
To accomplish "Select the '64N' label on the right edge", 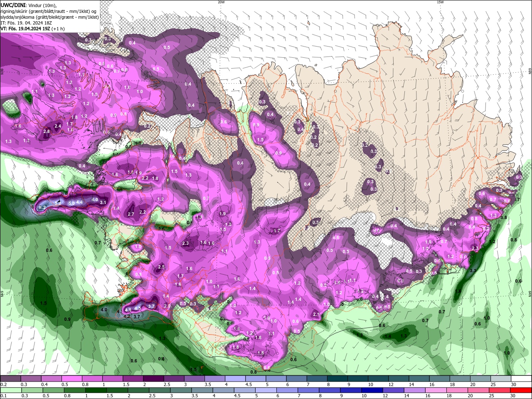I will point(530,294).
